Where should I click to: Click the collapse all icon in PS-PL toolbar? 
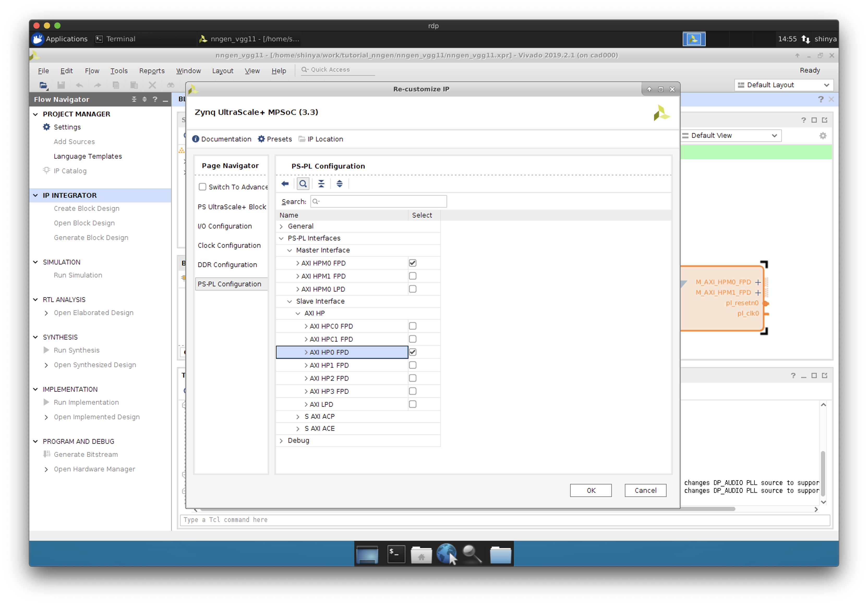[x=321, y=184]
